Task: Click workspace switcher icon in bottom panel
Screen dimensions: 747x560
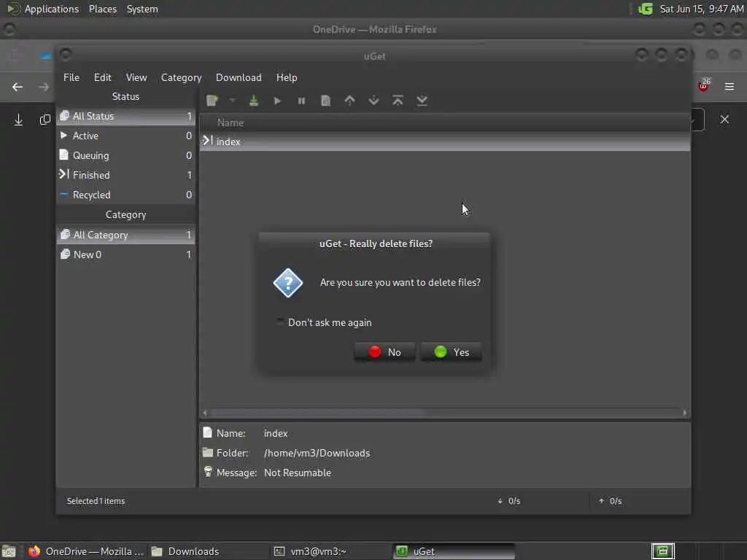Action: (662, 551)
